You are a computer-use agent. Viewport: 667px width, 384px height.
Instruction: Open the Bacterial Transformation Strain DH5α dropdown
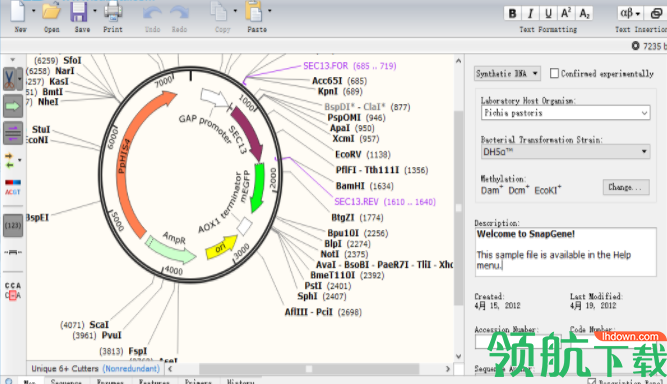[x=565, y=151]
